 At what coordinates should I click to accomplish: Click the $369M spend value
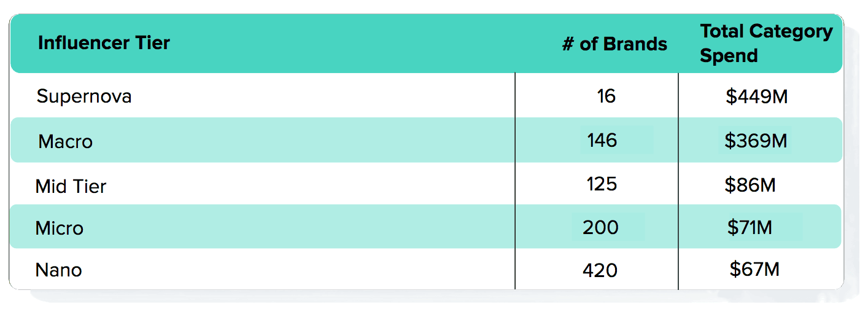[756, 141]
